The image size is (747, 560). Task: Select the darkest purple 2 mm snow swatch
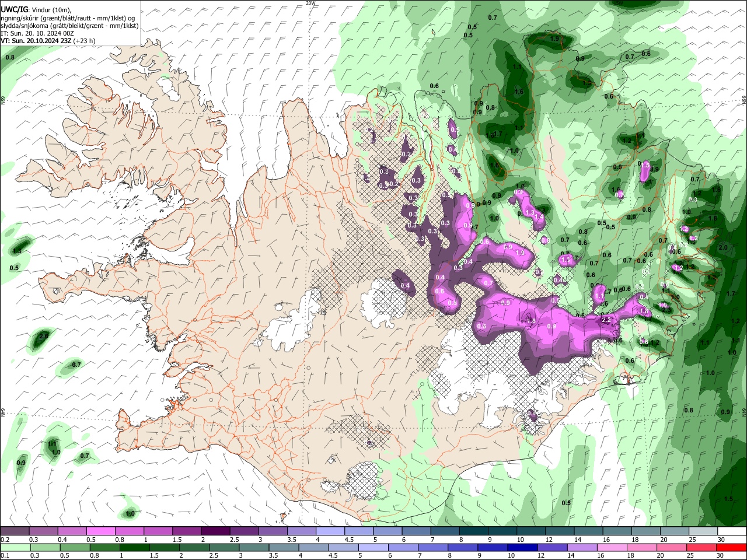(x=215, y=531)
